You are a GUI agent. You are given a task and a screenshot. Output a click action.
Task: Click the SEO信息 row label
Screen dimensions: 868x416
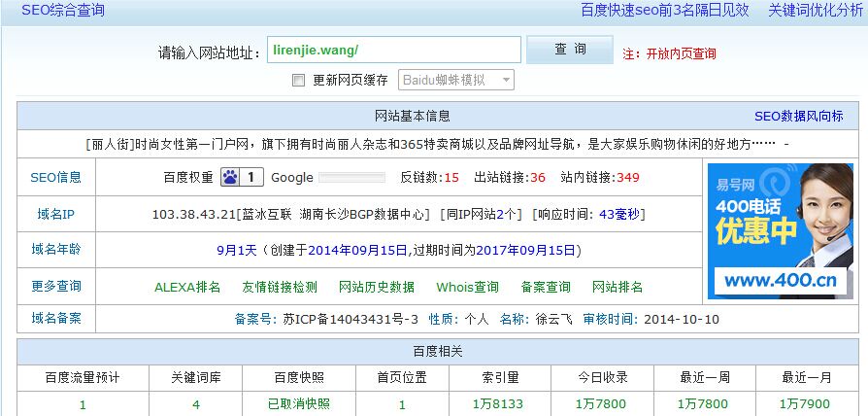pyautogui.click(x=56, y=177)
